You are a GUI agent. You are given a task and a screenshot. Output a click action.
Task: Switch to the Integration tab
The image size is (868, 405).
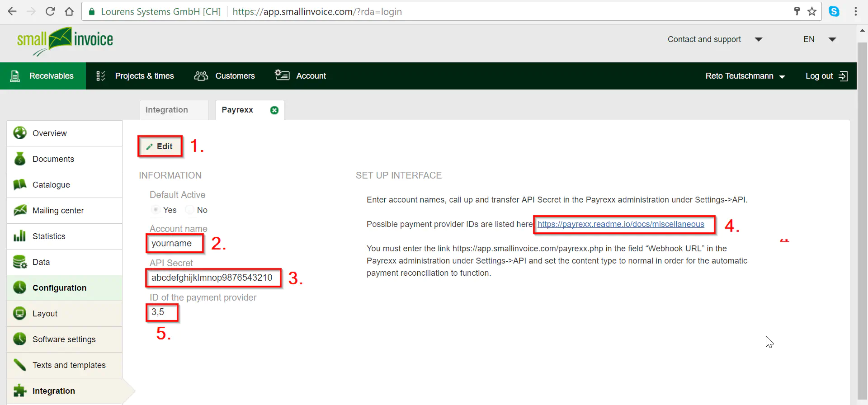click(x=166, y=110)
